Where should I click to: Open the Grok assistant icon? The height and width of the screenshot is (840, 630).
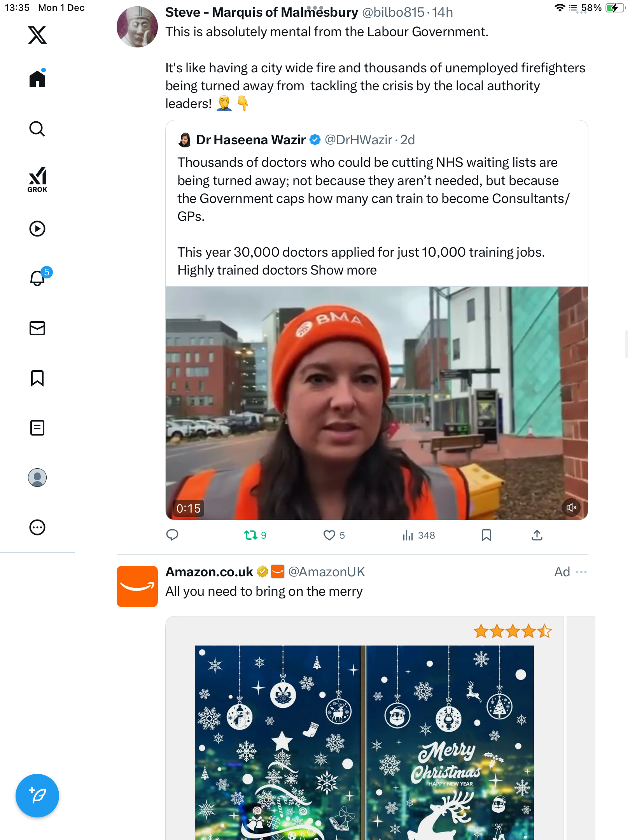(37, 179)
